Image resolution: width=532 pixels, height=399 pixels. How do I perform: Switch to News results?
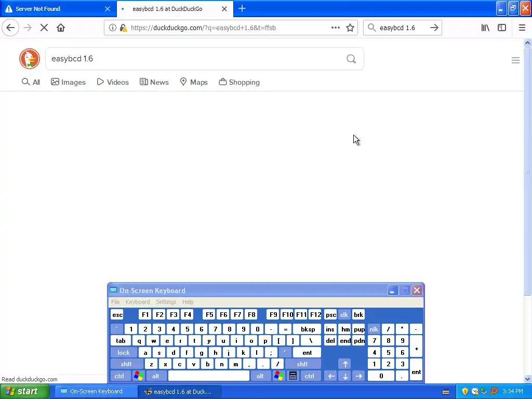(154, 82)
